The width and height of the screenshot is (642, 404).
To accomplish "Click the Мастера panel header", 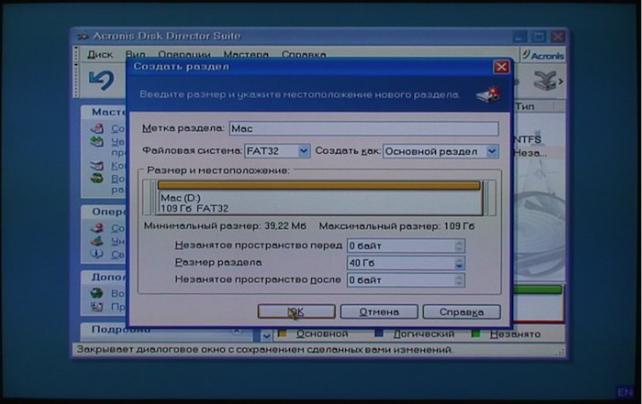I will (x=104, y=112).
